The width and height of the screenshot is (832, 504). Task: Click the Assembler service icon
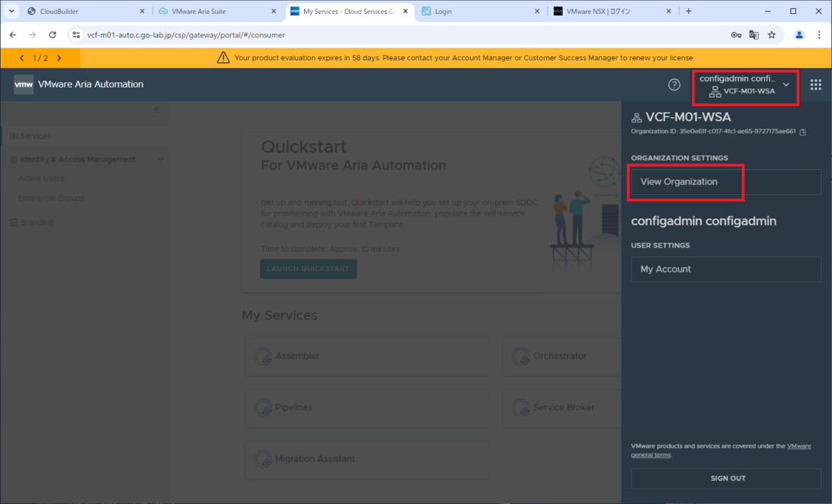click(263, 356)
